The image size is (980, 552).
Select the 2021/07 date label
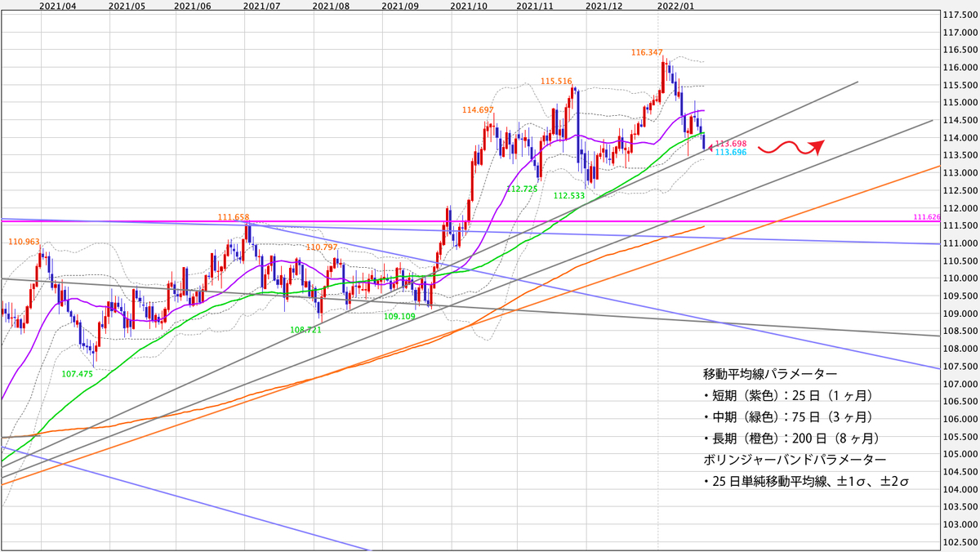(x=262, y=6)
